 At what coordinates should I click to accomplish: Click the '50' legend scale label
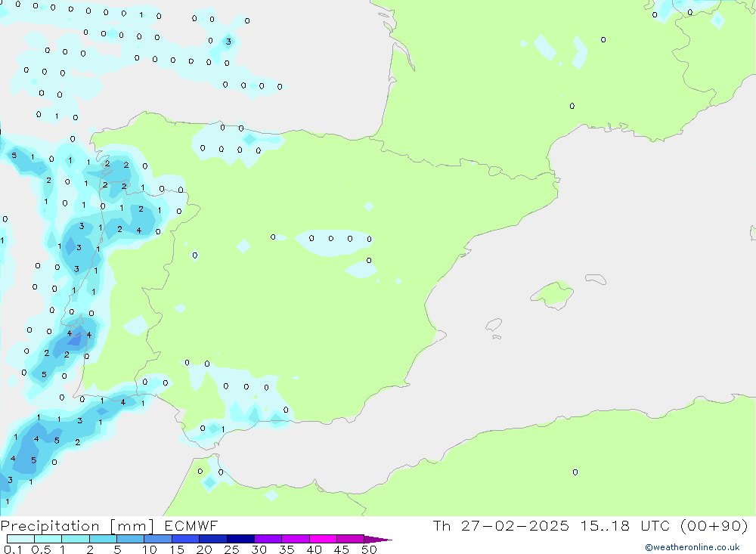pos(369,549)
